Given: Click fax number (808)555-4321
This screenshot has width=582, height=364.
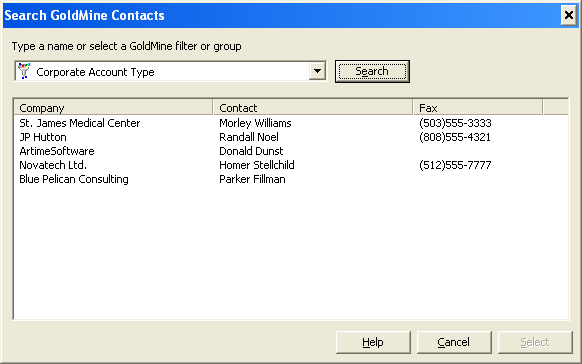Looking at the screenshot, I should [x=455, y=137].
